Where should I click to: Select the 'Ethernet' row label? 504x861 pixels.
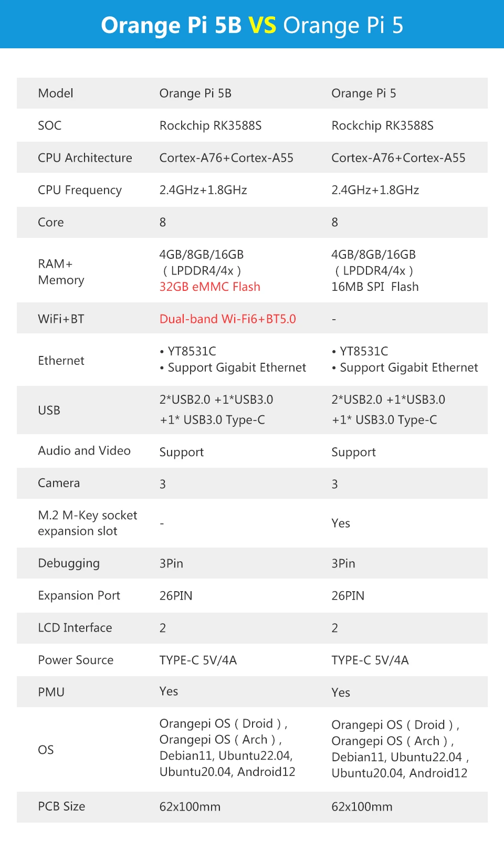pos(61,360)
